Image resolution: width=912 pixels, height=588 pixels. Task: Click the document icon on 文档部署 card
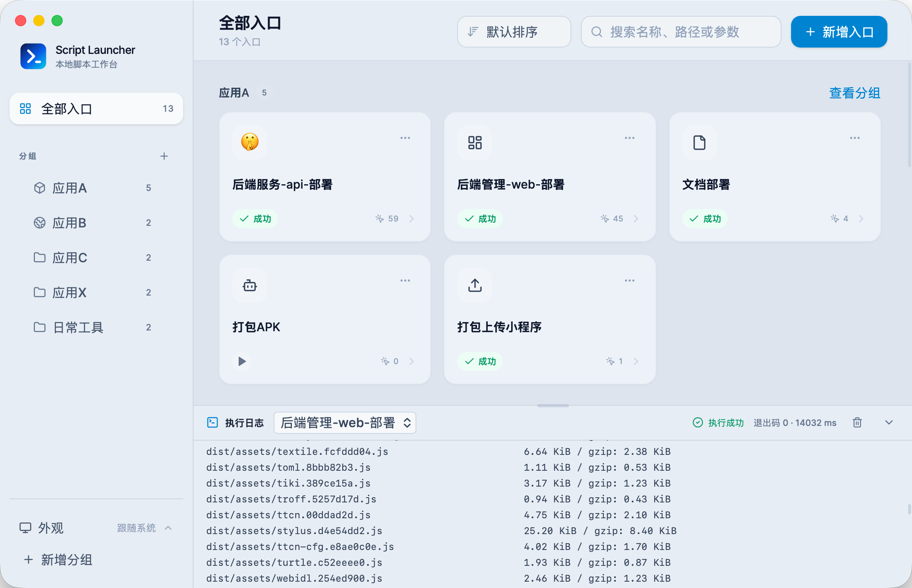tap(699, 142)
